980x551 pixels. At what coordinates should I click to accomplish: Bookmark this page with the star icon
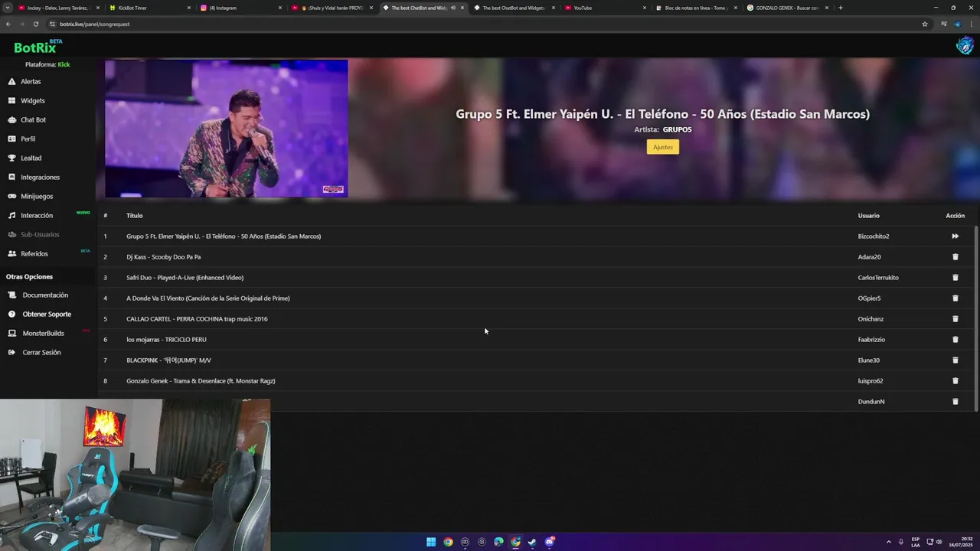point(925,24)
